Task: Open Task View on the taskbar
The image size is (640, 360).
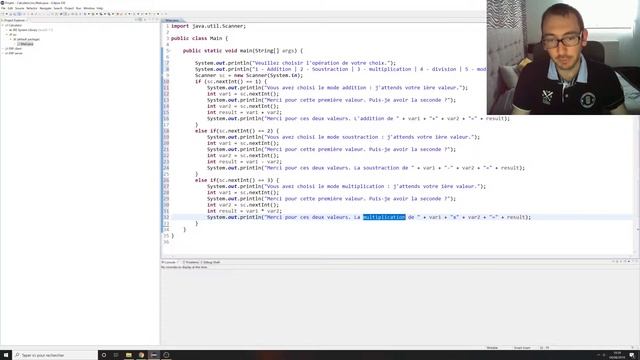Action: pyautogui.click(x=116, y=355)
